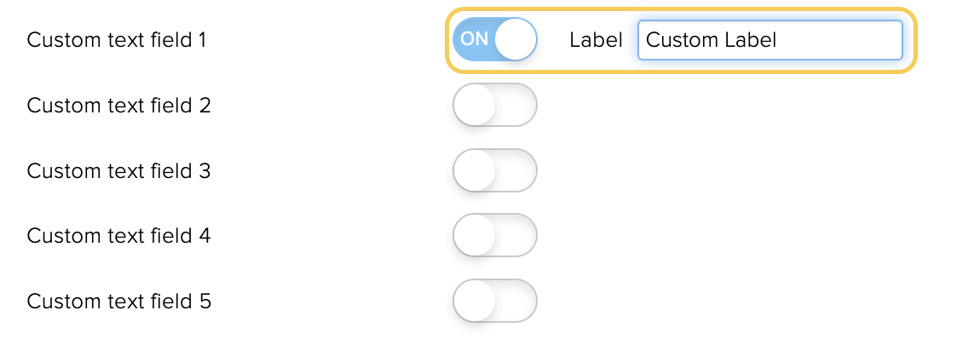The width and height of the screenshot is (980, 339).
Task: Select the "Custom text field 3" row text
Action: (118, 170)
